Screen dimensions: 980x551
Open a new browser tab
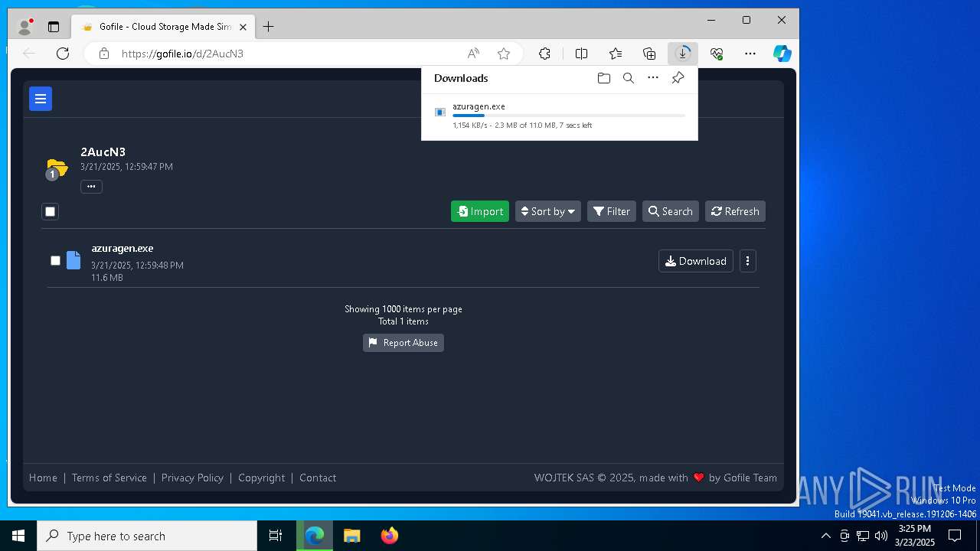[x=268, y=27]
